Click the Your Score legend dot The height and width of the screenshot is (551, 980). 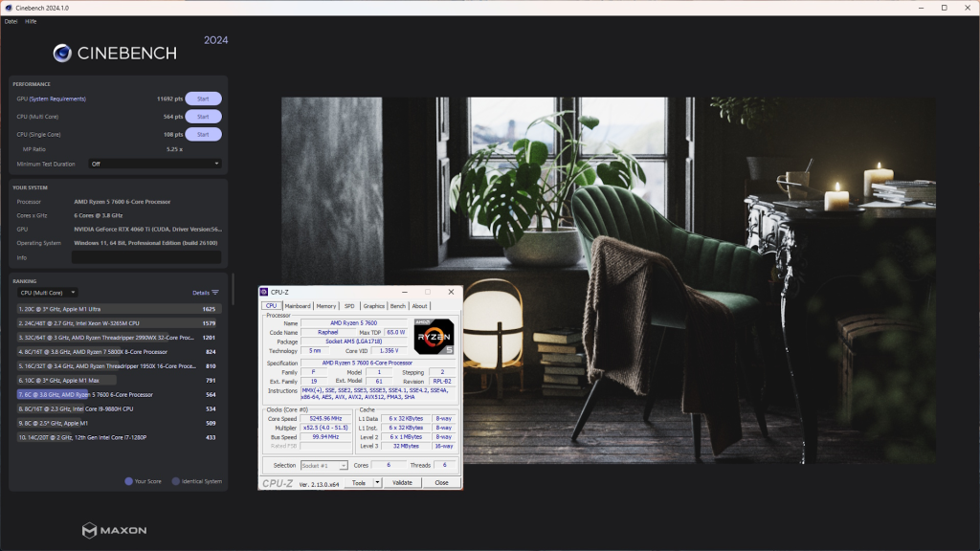128,481
